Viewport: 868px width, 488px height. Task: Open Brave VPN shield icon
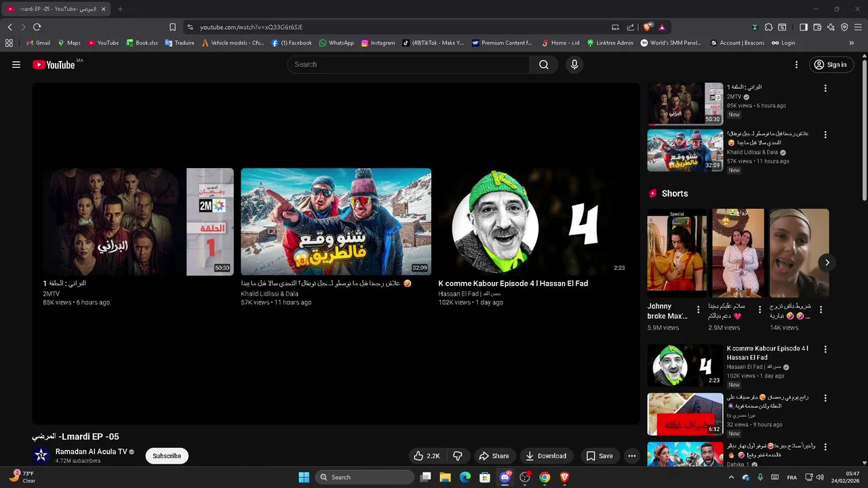click(x=844, y=27)
